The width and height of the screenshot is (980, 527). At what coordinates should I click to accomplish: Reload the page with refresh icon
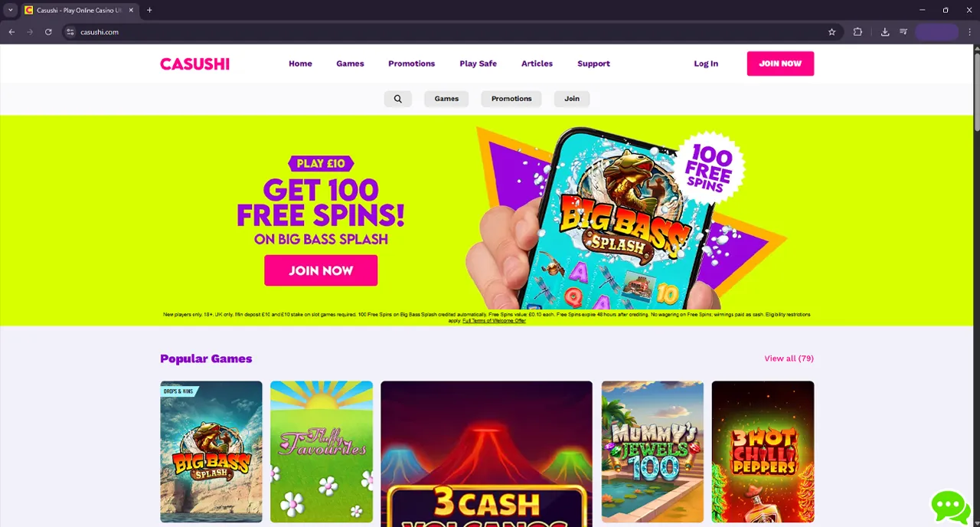point(48,32)
